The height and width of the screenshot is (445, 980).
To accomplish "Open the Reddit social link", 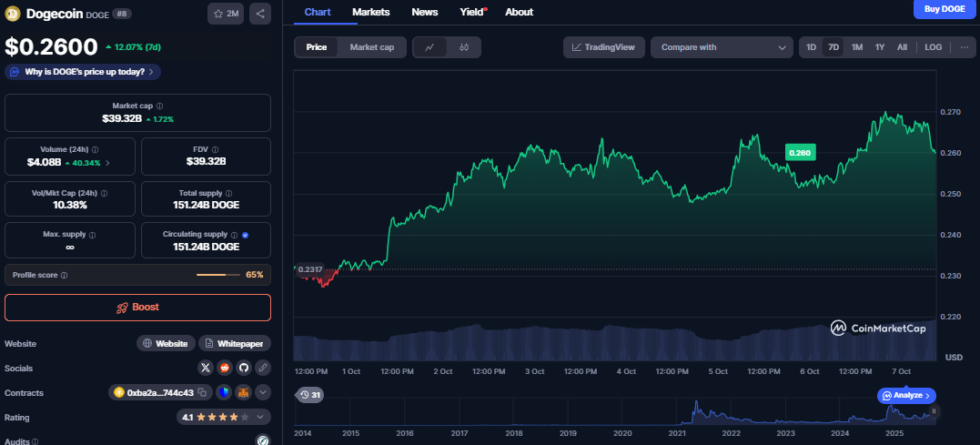I will [x=224, y=368].
